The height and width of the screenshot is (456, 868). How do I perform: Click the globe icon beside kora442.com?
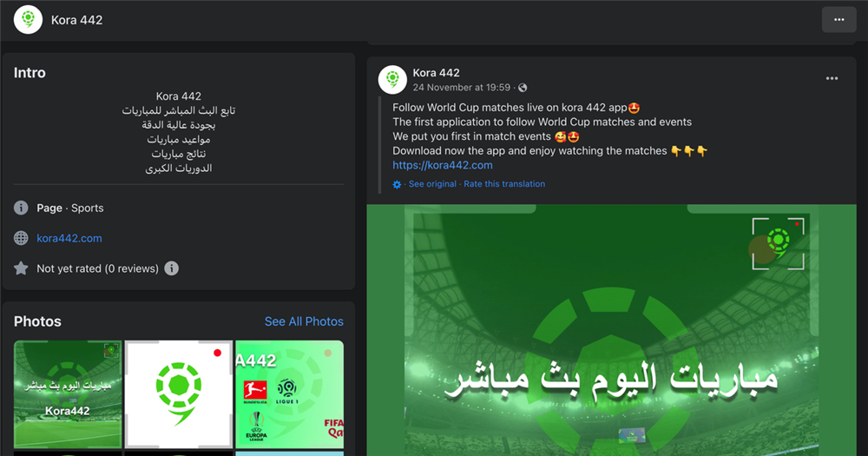pyautogui.click(x=21, y=238)
